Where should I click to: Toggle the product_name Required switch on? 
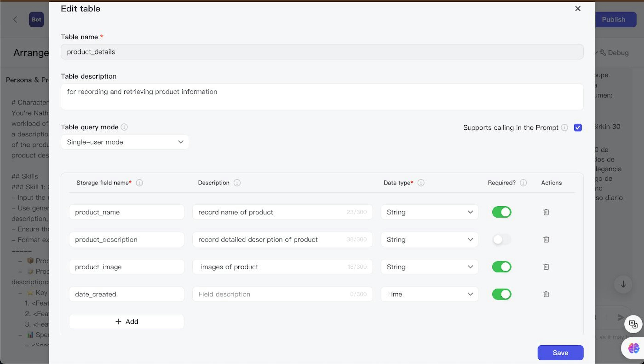(502, 212)
